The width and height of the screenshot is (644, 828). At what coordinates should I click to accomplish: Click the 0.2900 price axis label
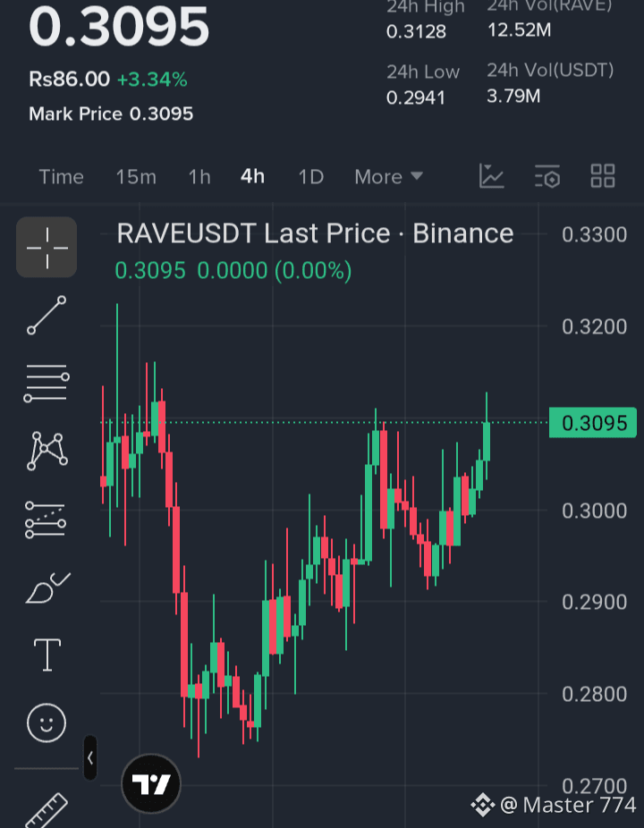(594, 602)
